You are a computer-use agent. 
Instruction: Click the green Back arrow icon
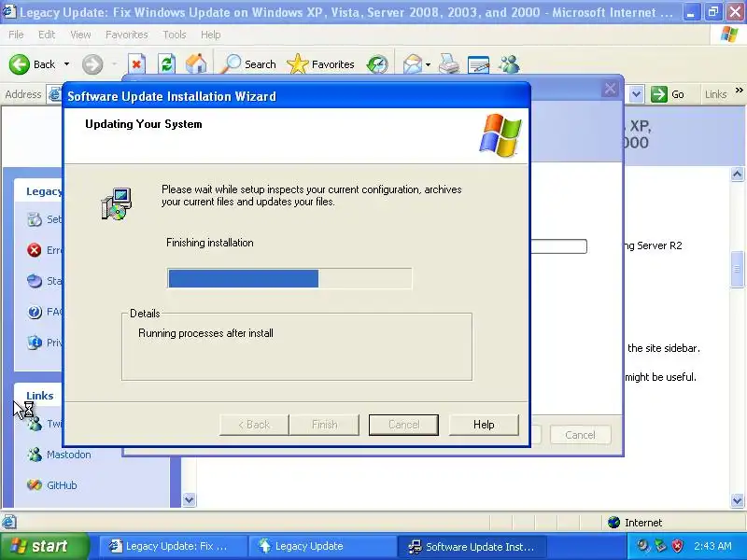tap(19, 64)
